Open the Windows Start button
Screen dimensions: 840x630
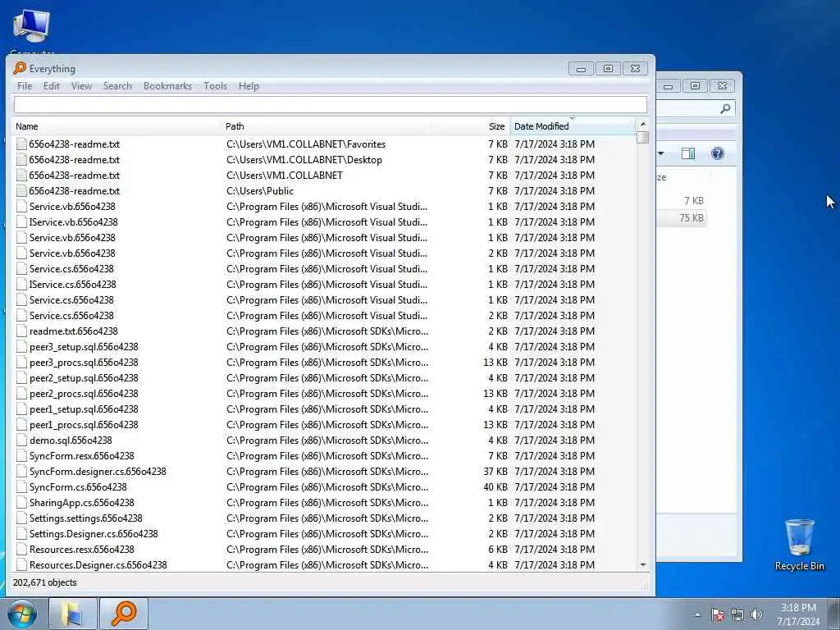tap(22, 614)
